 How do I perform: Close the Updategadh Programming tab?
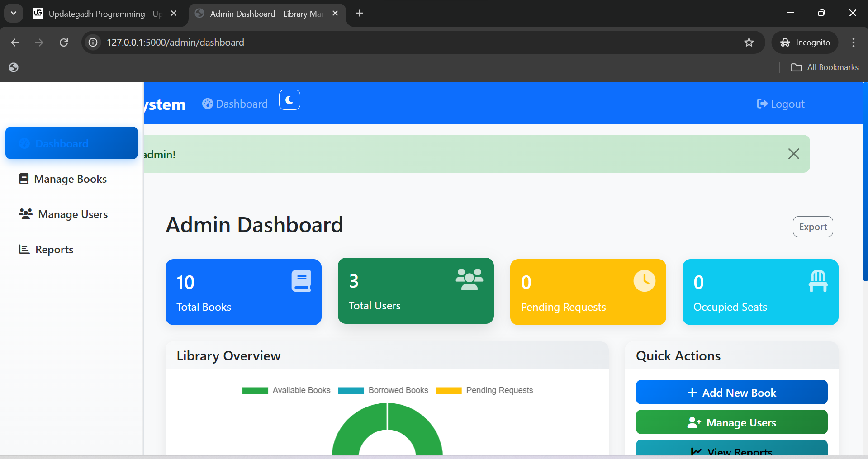pos(174,14)
